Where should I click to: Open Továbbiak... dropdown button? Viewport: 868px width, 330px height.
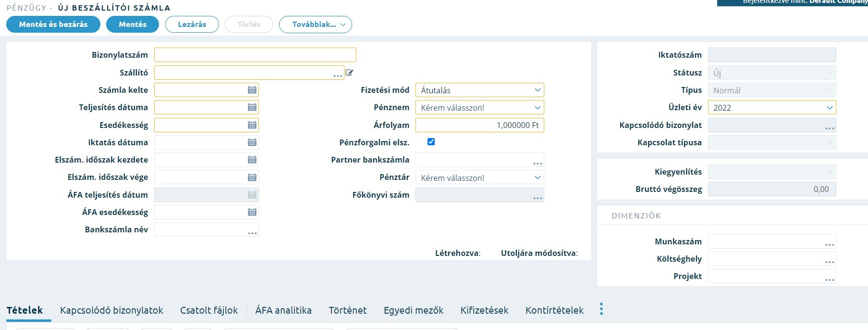pyautogui.click(x=316, y=25)
